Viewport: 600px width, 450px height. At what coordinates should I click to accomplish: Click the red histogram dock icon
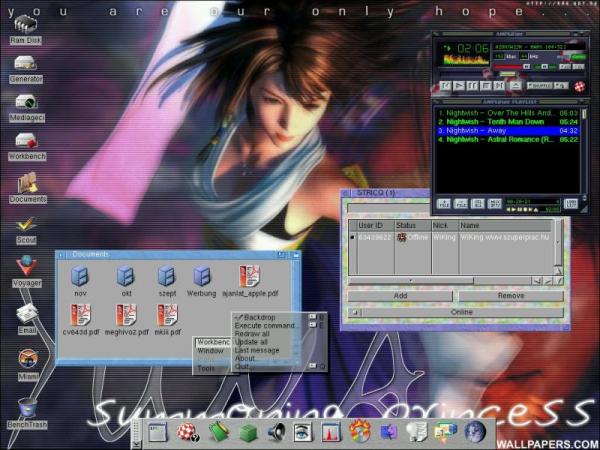coord(331,432)
